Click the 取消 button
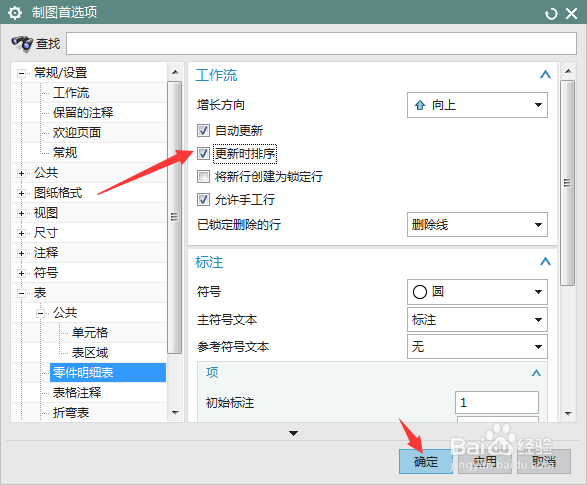 tap(544, 462)
